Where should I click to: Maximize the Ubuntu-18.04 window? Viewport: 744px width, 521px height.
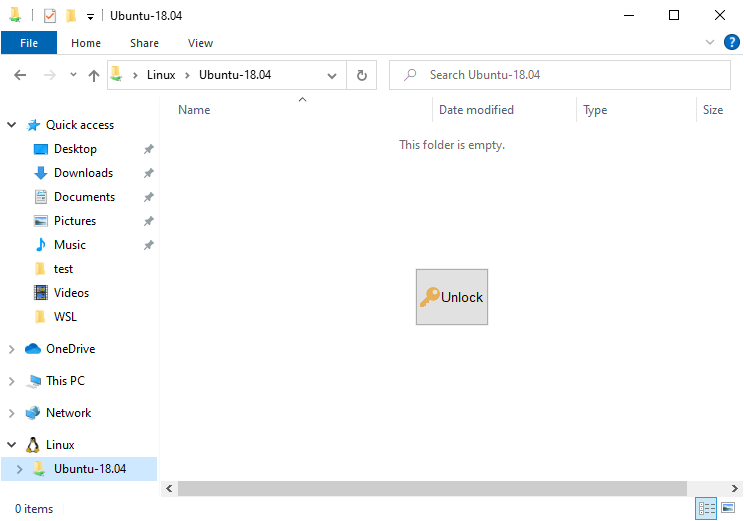pyautogui.click(x=674, y=16)
